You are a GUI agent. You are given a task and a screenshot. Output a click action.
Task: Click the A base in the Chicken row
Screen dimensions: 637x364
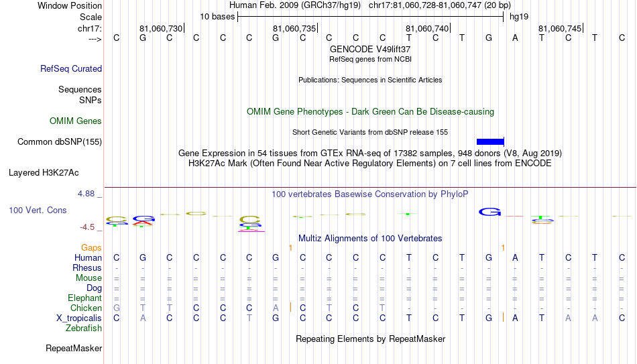click(x=276, y=308)
